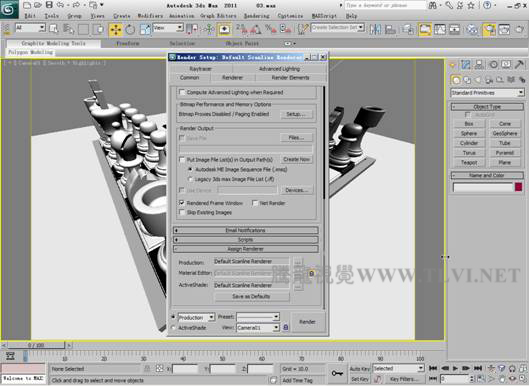This screenshot has height=386, width=529.
Task: Switch to the Advanced Lighting tab
Action: coord(279,68)
